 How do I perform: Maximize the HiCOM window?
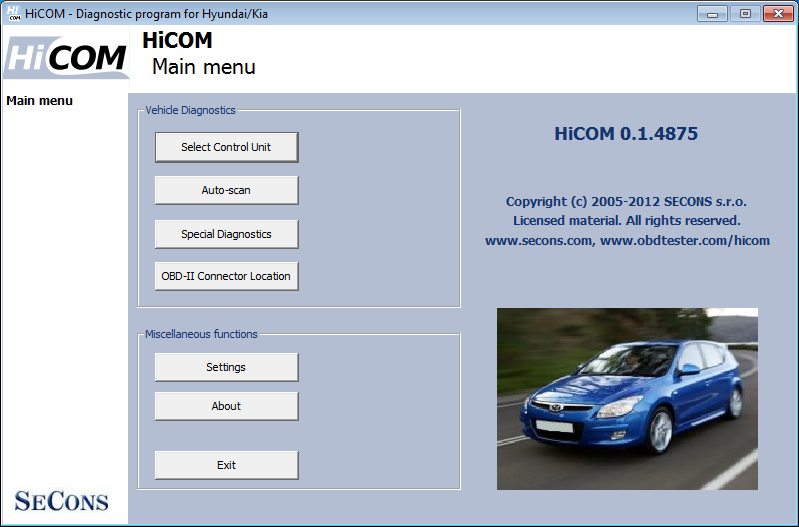745,14
